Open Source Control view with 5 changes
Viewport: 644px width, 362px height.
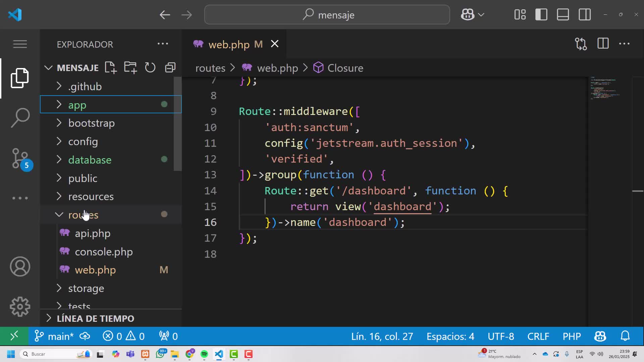(x=20, y=158)
